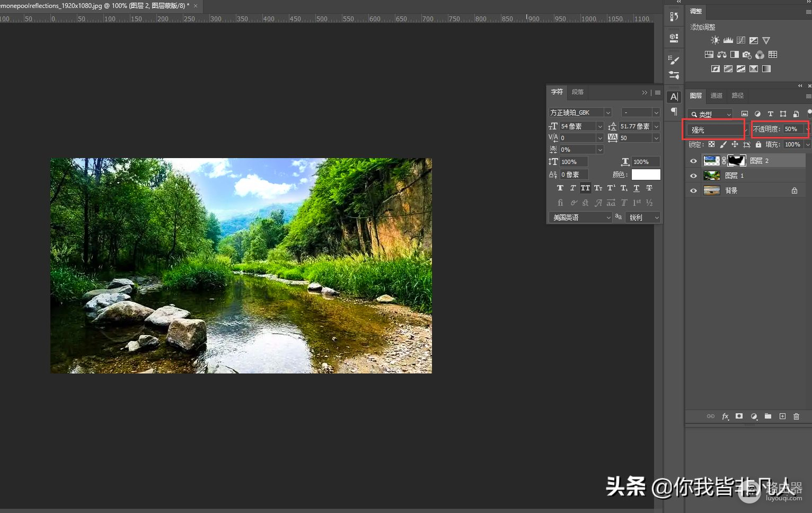Delete layer using trash icon
This screenshot has height=513, width=812.
tap(796, 416)
